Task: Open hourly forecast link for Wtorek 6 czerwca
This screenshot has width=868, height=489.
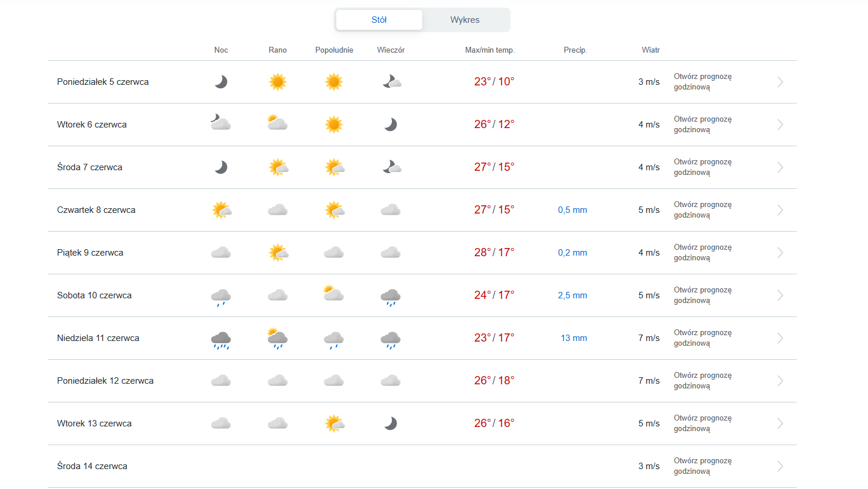Action: (702, 125)
